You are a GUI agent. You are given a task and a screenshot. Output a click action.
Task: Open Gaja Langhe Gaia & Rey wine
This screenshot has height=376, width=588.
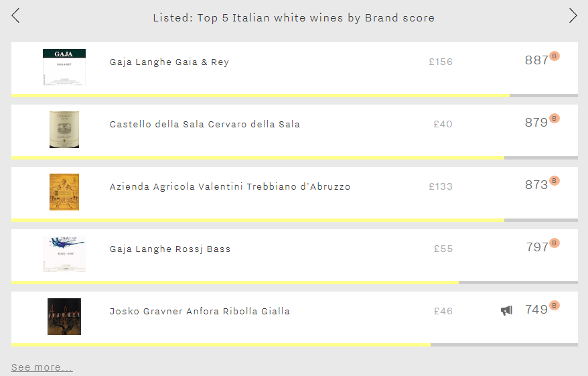(169, 62)
